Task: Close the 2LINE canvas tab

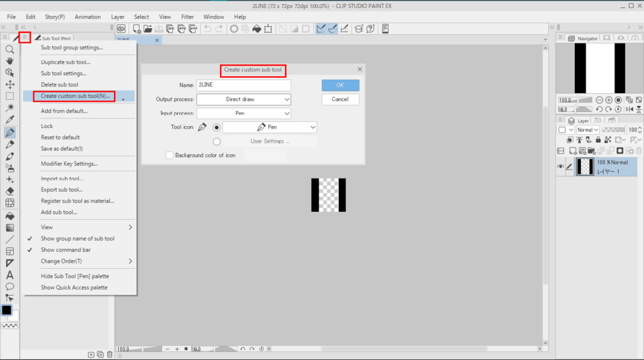Action: (x=157, y=40)
